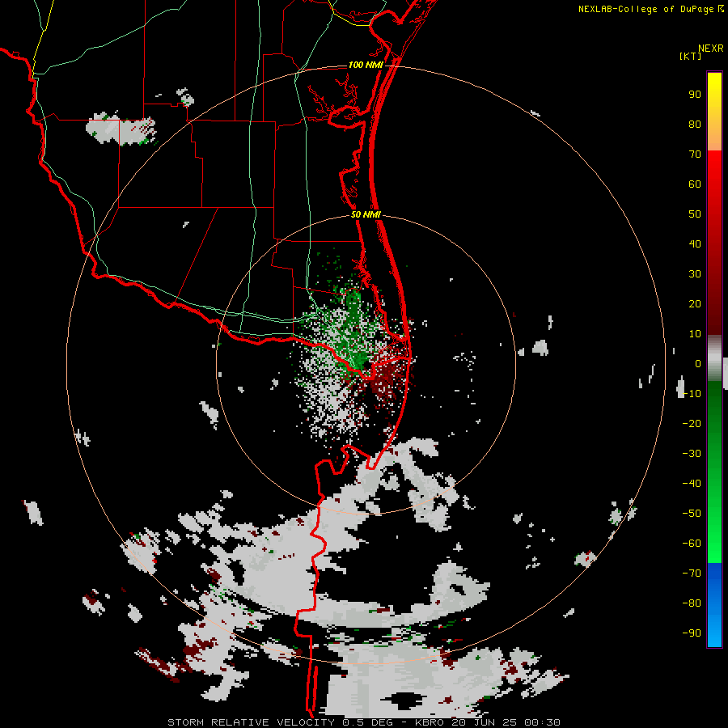Click the 30 value on the velocity scale
728x728 pixels.
695,274
